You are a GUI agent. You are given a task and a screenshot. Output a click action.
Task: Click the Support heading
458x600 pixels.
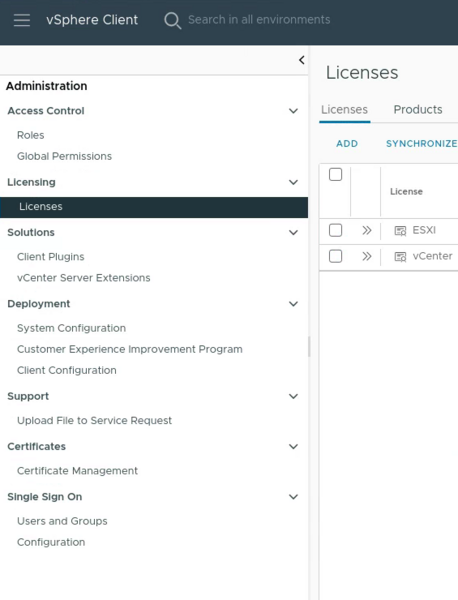tap(28, 396)
